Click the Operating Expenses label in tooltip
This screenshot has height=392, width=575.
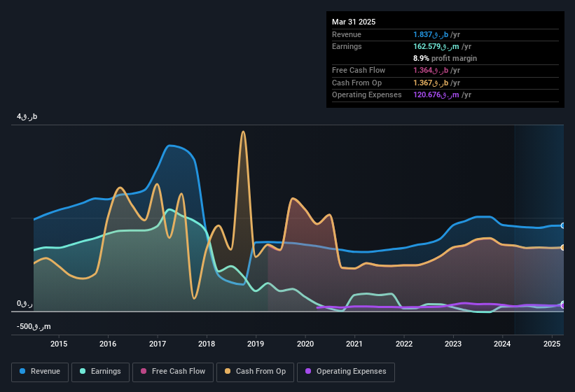click(x=367, y=95)
